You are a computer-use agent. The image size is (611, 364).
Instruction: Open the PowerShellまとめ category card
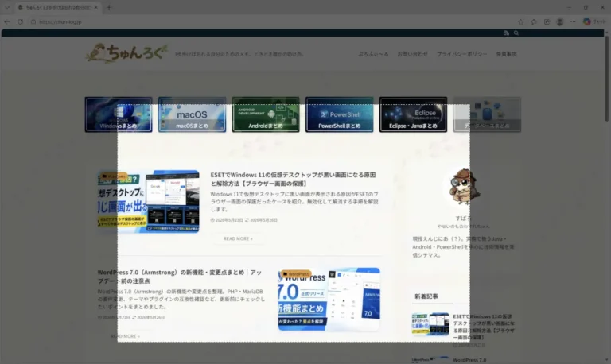[340, 114]
